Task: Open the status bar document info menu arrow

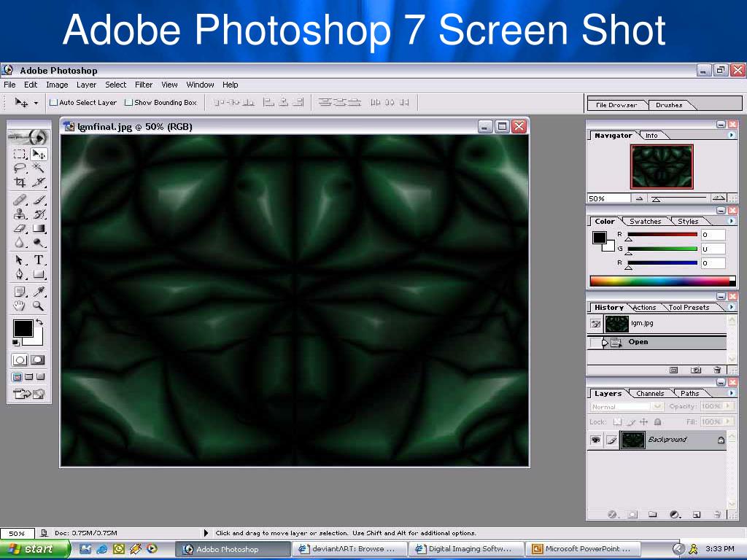Action: (x=206, y=533)
